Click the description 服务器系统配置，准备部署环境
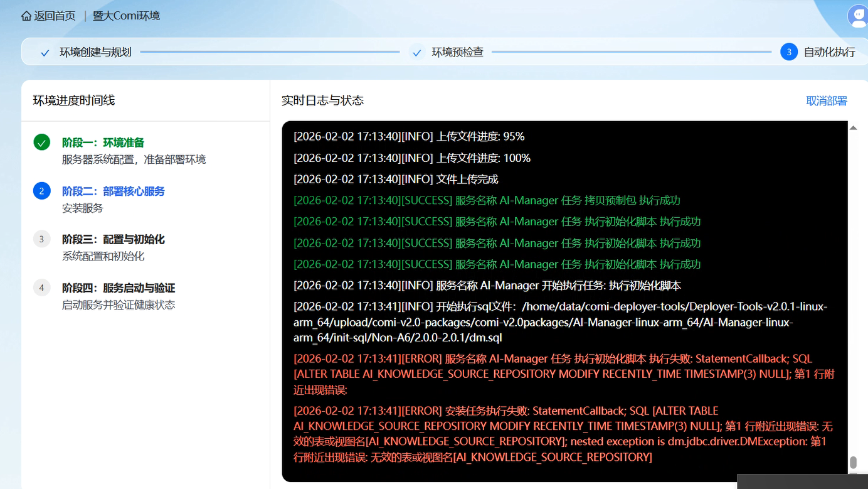 click(x=134, y=159)
